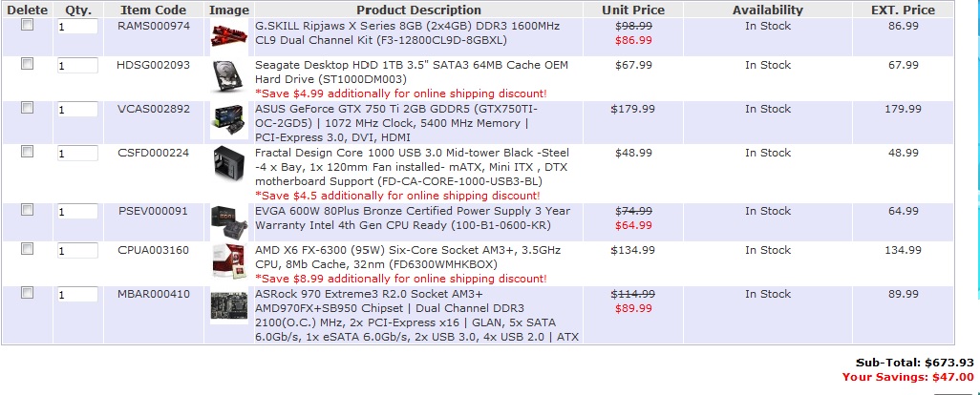This screenshot has width=980, height=395.
Task: Open the Seagate hard drive product image
Action: tap(228, 77)
